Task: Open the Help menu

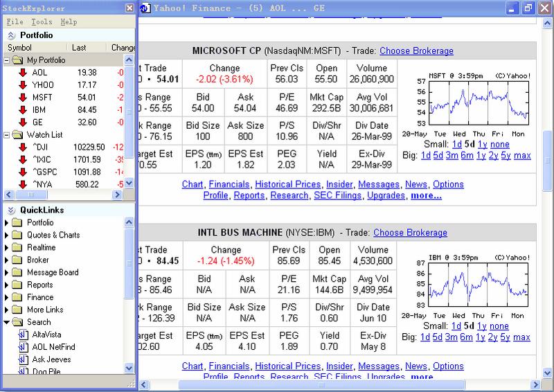Action: (x=69, y=22)
